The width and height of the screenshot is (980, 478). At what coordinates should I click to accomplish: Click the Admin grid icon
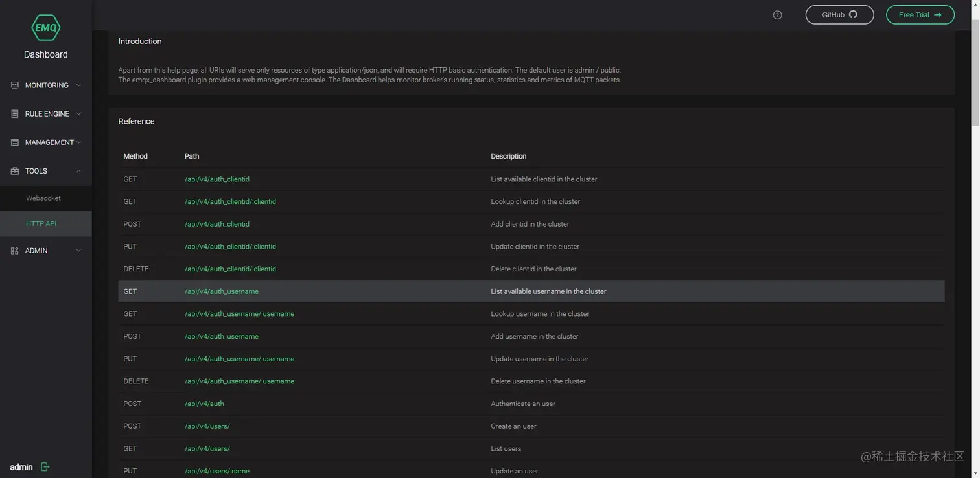click(14, 251)
